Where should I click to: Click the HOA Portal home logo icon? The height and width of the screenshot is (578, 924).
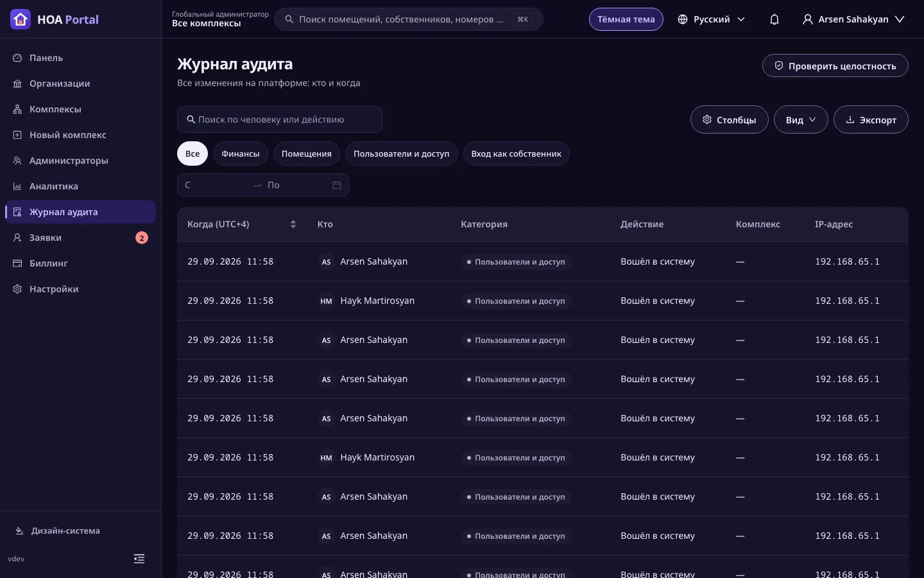pyautogui.click(x=21, y=19)
